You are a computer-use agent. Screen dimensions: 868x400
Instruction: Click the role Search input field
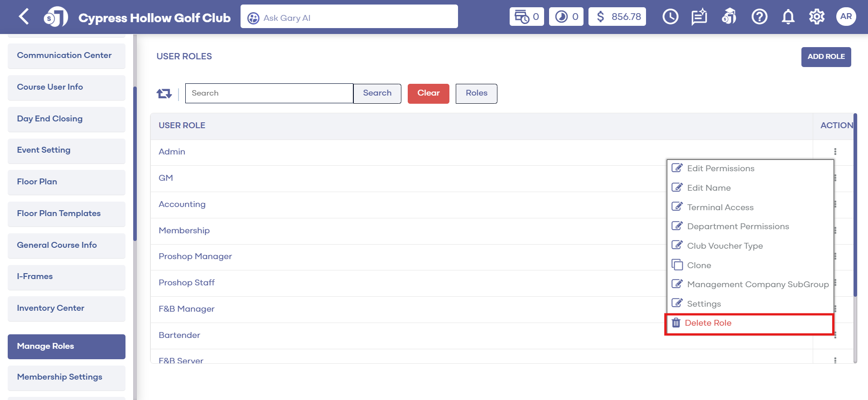click(269, 93)
